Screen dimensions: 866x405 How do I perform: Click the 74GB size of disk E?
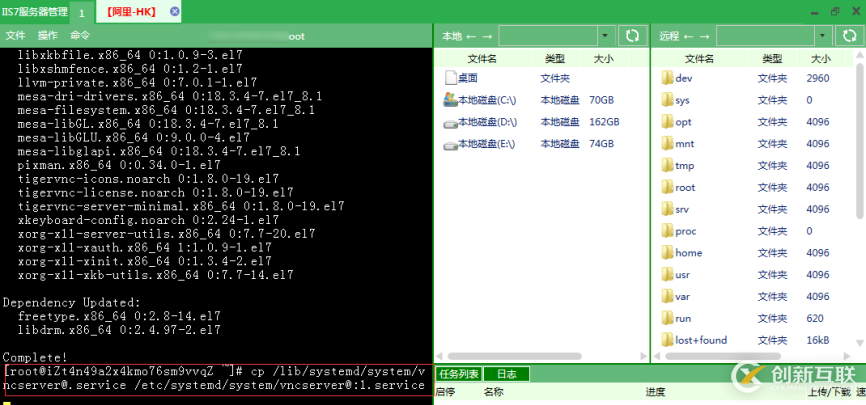(x=601, y=144)
